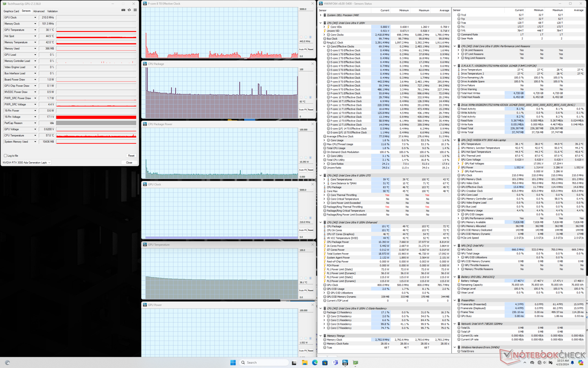Screen dimensions: 588x368
Task: Click blue color swatch in P-core 8 graph
Action: [310, 37]
